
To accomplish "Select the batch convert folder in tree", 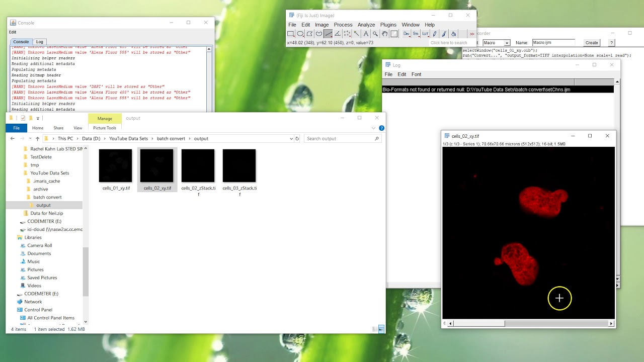I will pos(47,197).
